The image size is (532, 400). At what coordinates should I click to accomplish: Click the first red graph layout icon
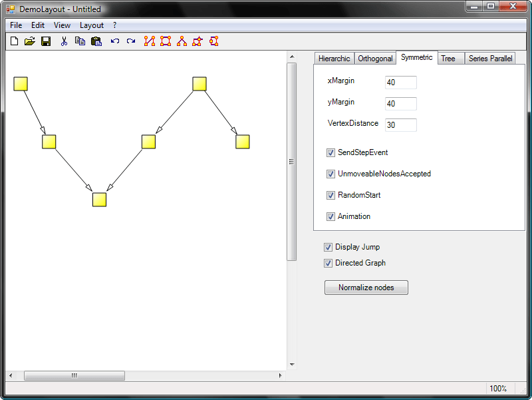tap(150, 41)
